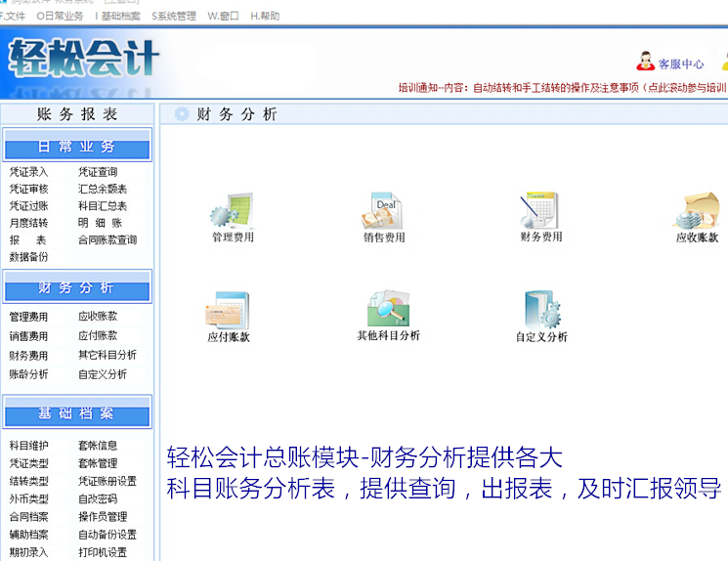Open sidebar 销售费用 link
The width and height of the screenshot is (728, 561).
click(x=28, y=336)
